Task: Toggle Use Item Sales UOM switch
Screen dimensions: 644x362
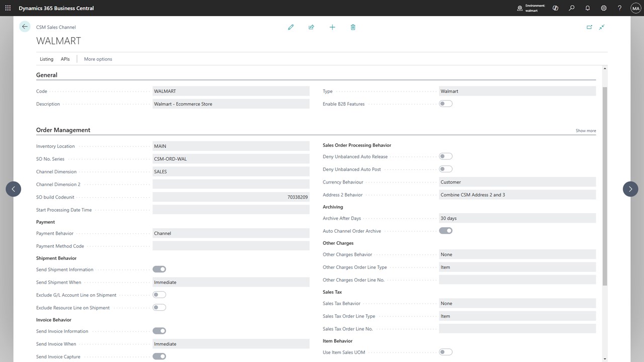Action: 446,352
